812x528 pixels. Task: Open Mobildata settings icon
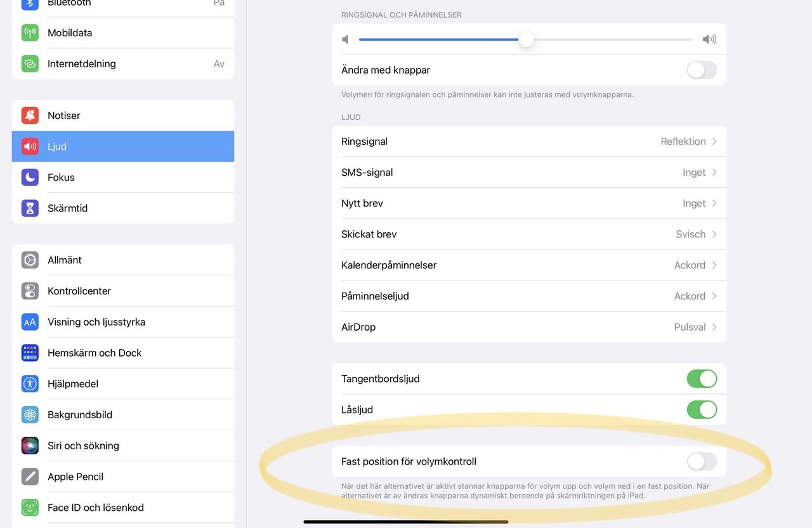coord(29,32)
